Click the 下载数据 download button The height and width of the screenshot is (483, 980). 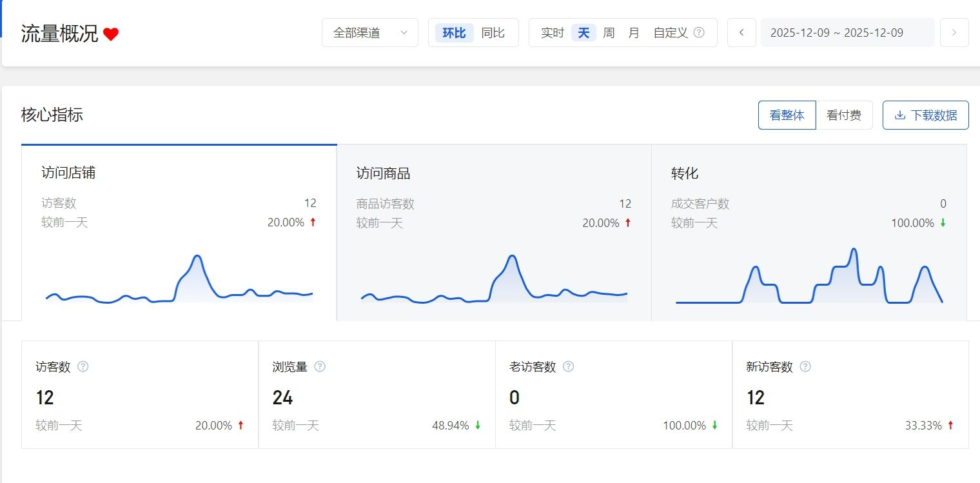925,115
